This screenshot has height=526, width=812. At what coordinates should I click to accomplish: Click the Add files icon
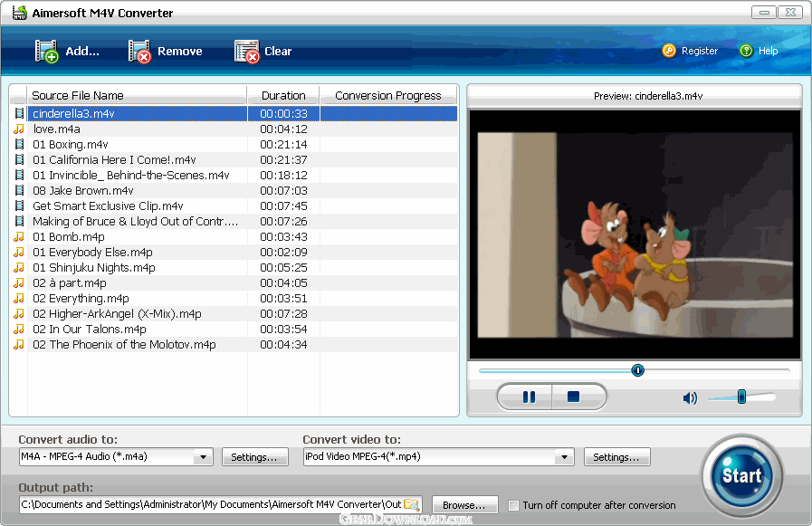point(46,52)
